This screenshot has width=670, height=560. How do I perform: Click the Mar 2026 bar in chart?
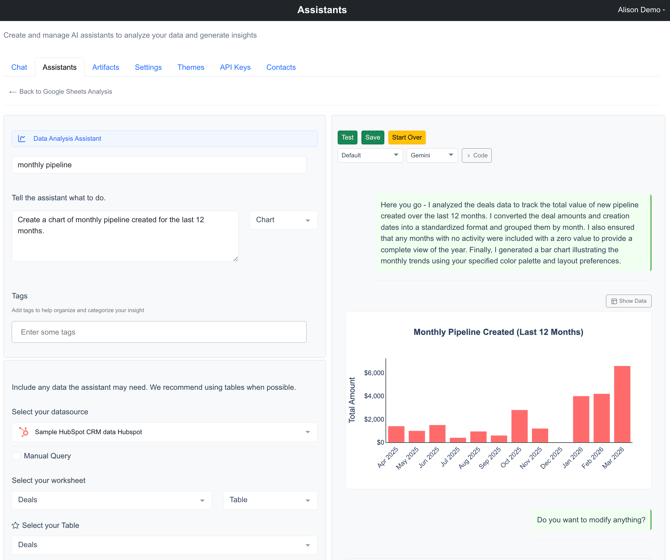pyautogui.click(x=622, y=404)
